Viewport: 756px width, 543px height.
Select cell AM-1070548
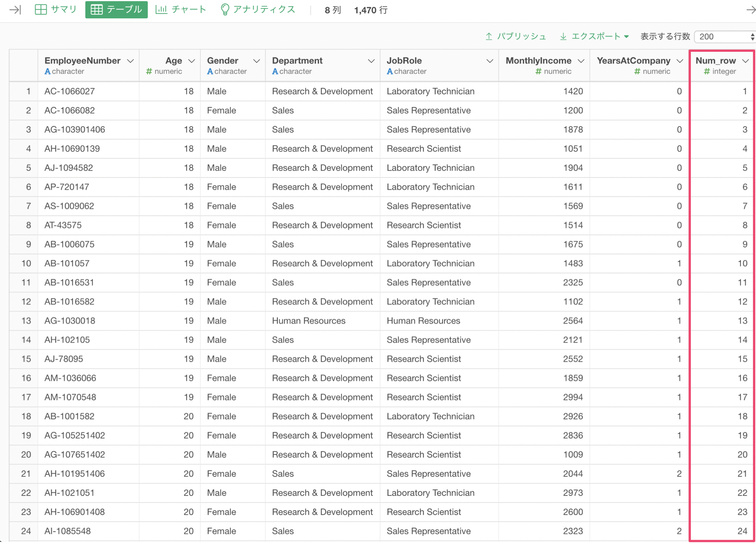click(x=88, y=397)
